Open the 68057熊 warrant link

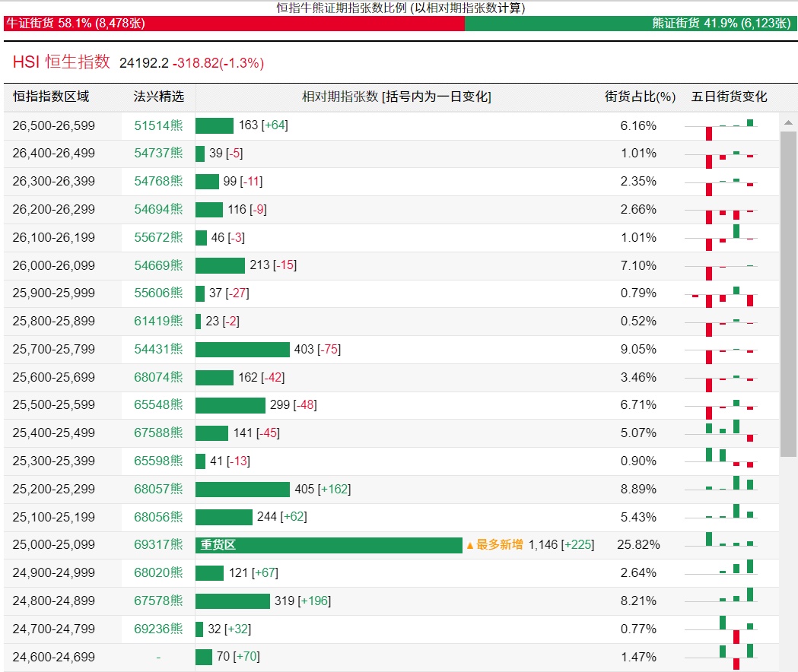click(158, 489)
